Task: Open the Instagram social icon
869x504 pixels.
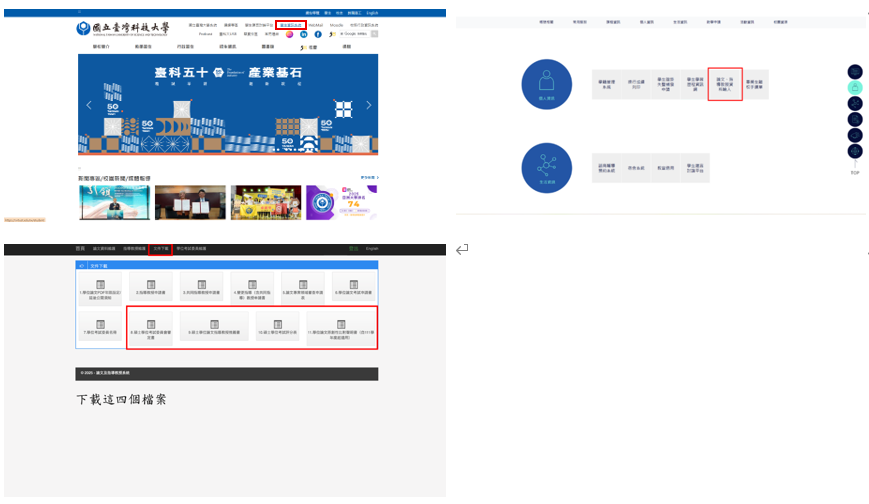Action: pos(290,34)
